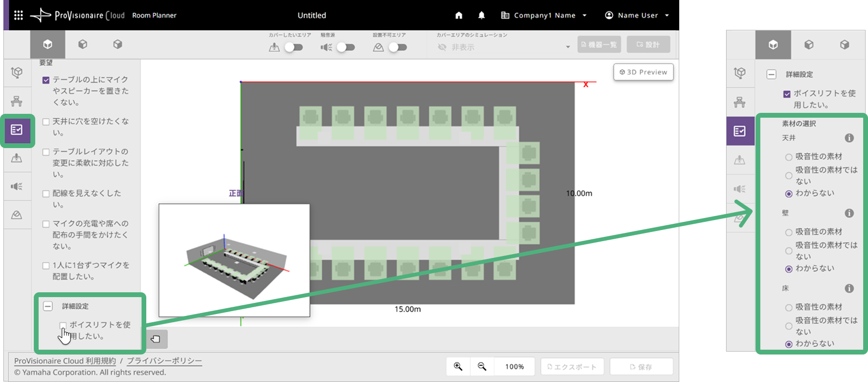Open the speaker settings sidebar icon

[17, 186]
